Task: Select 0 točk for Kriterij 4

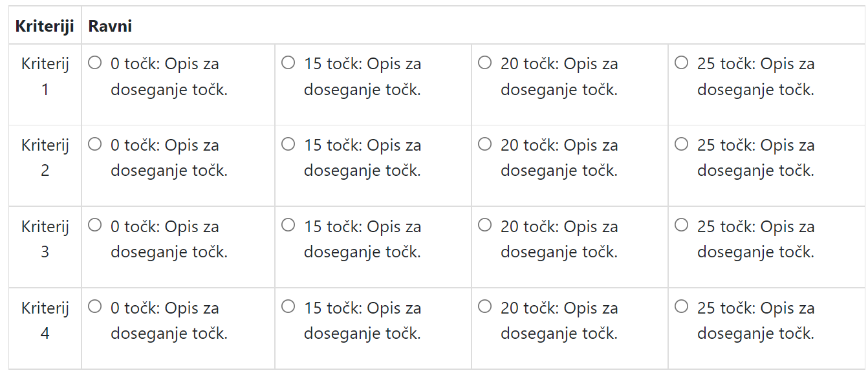Action: click(95, 306)
